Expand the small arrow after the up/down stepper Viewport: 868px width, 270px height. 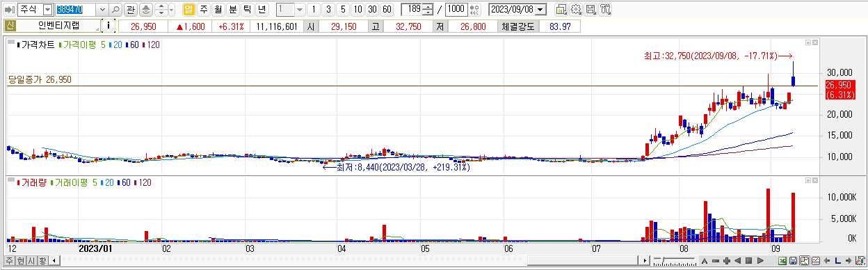click(x=171, y=10)
